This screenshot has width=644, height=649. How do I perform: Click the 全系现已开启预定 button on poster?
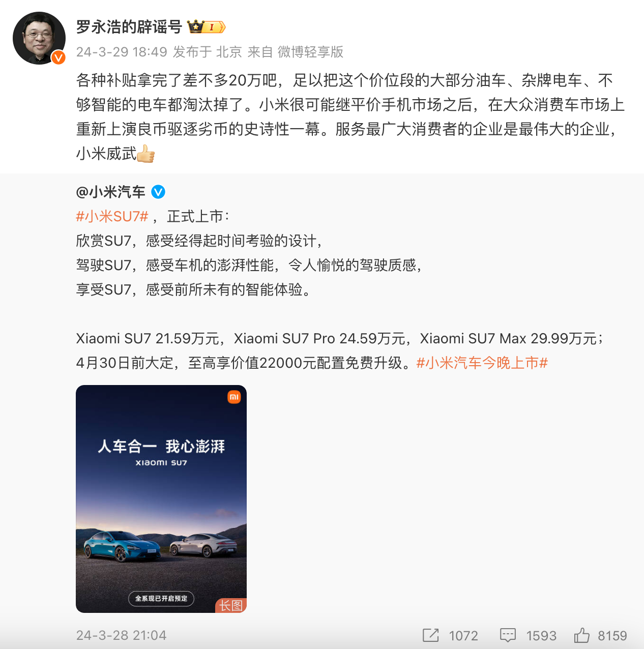pos(161,599)
